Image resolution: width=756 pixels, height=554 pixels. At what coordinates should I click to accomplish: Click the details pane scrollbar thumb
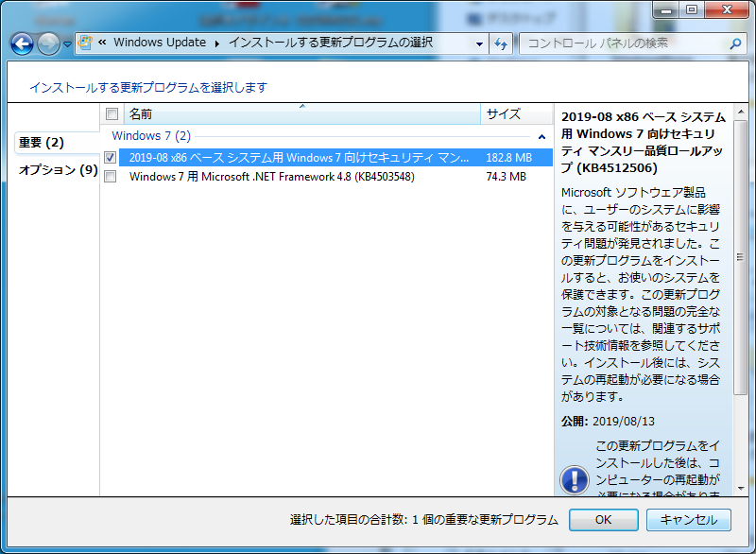740,257
